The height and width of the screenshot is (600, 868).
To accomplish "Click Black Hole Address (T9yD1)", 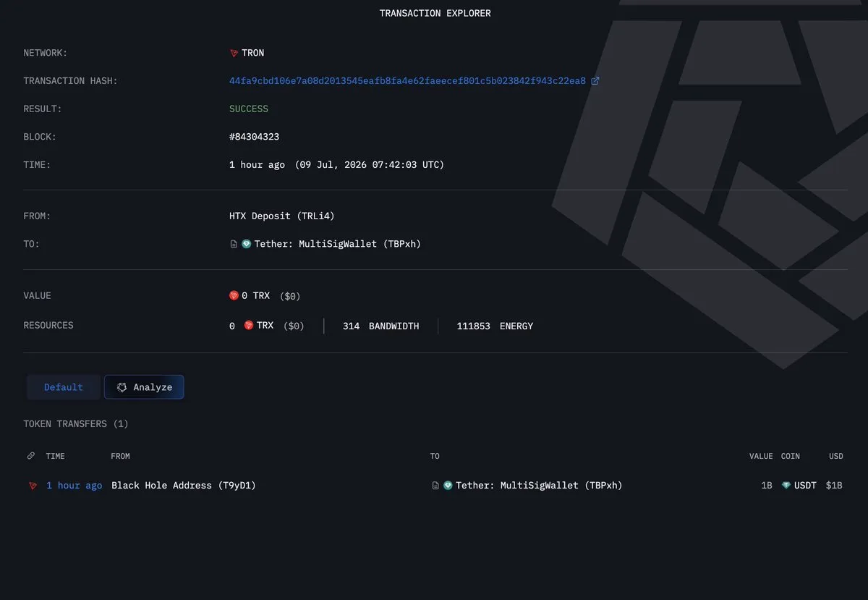I will (184, 486).
